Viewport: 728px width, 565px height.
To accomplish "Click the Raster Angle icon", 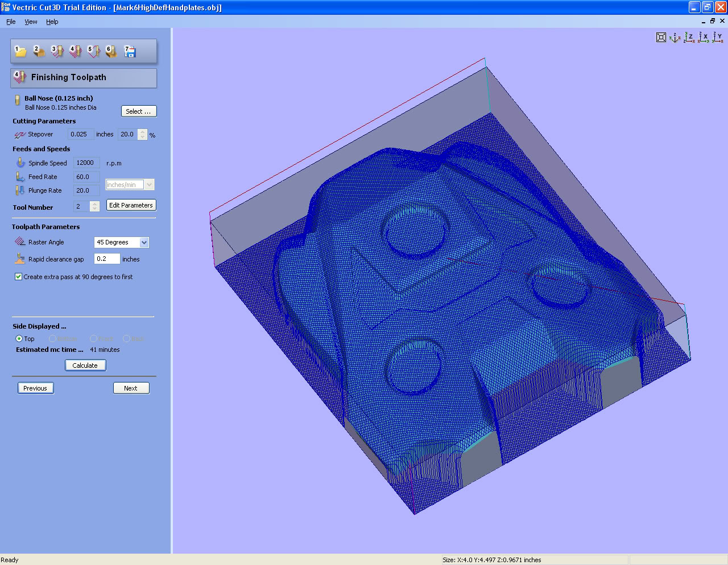I will tap(20, 242).
